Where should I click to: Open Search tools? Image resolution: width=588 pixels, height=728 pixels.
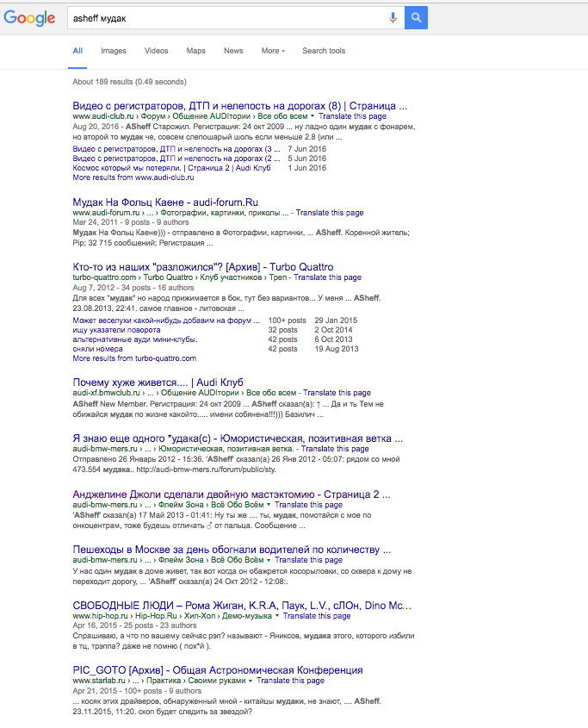pyautogui.click(x=324, y=51)
